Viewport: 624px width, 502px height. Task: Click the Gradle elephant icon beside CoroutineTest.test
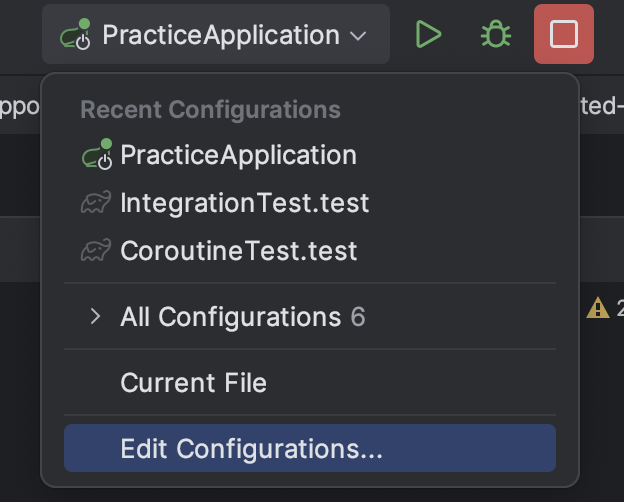pyautogui.click(x=96, y=251)
